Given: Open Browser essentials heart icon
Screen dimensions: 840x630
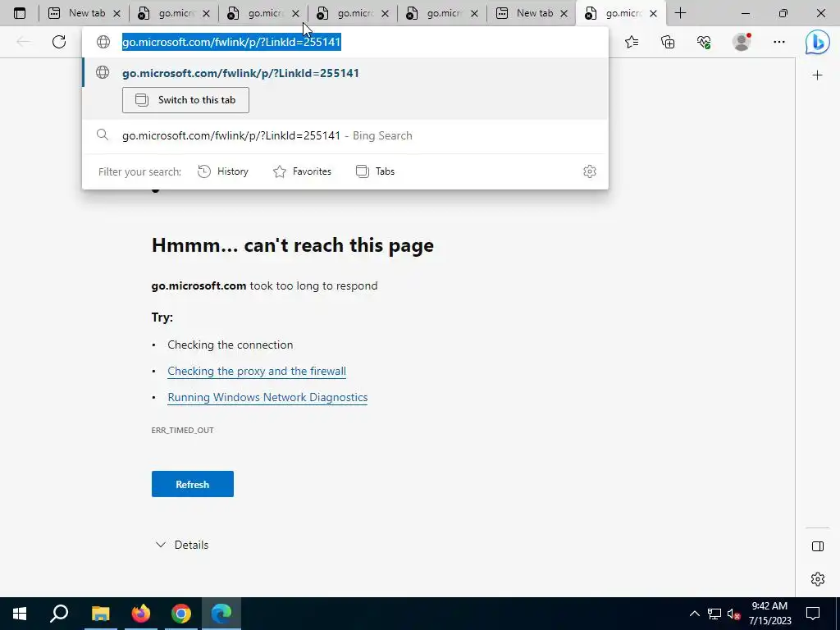Looking at the screenshot, I should coord(704,42).
